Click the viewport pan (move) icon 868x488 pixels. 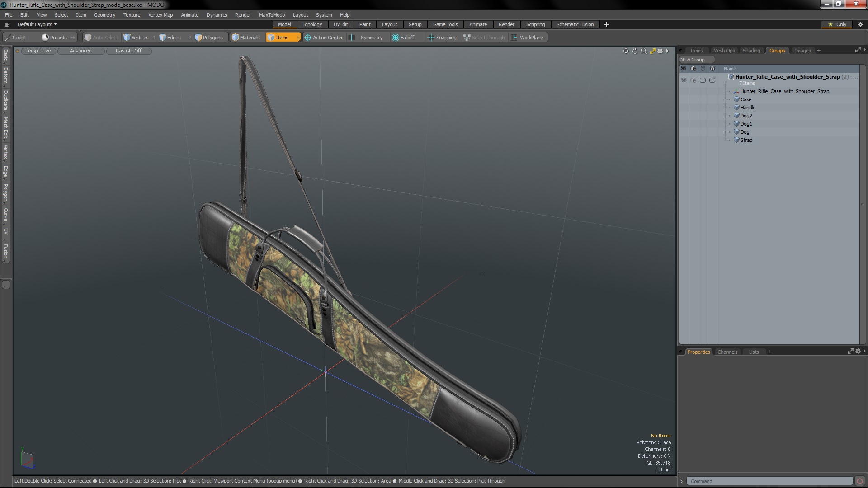626,51
